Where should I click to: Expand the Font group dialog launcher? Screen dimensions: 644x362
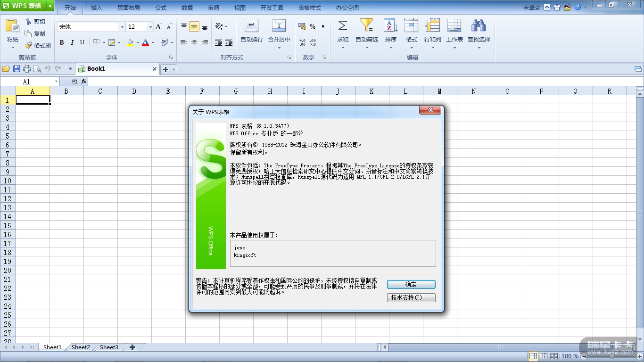click(171, 58)
